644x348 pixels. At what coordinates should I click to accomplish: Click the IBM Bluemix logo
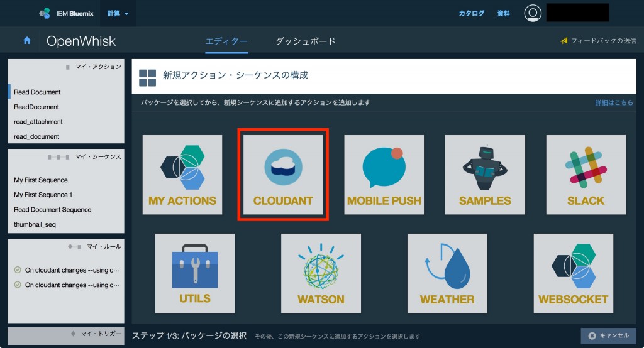(67, 14)
